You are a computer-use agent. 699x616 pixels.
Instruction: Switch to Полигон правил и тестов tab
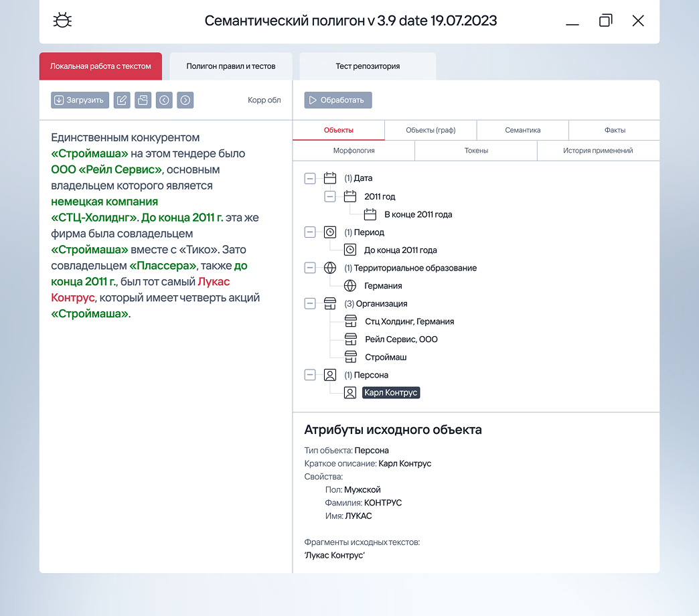230,66
